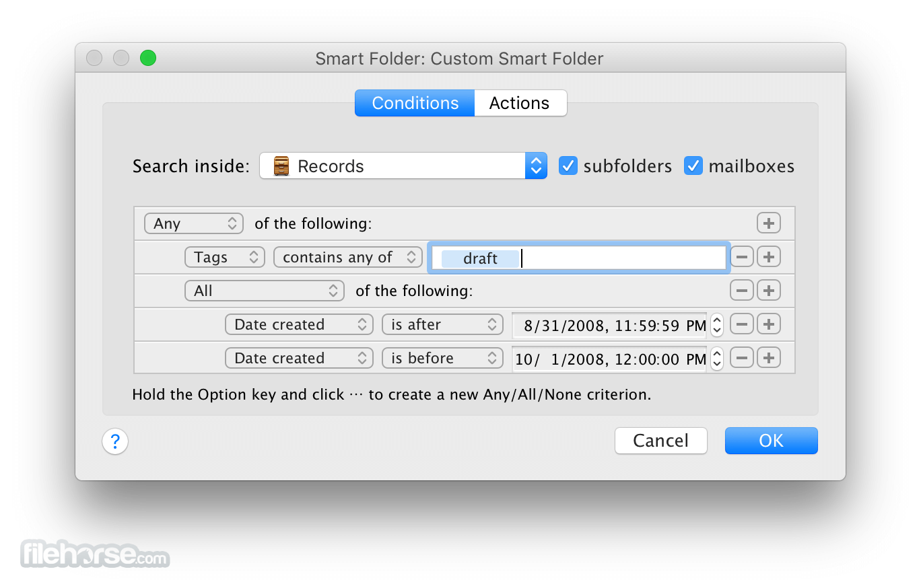
Task: Add a row after the All group
Action: click(x=768, y=291)
